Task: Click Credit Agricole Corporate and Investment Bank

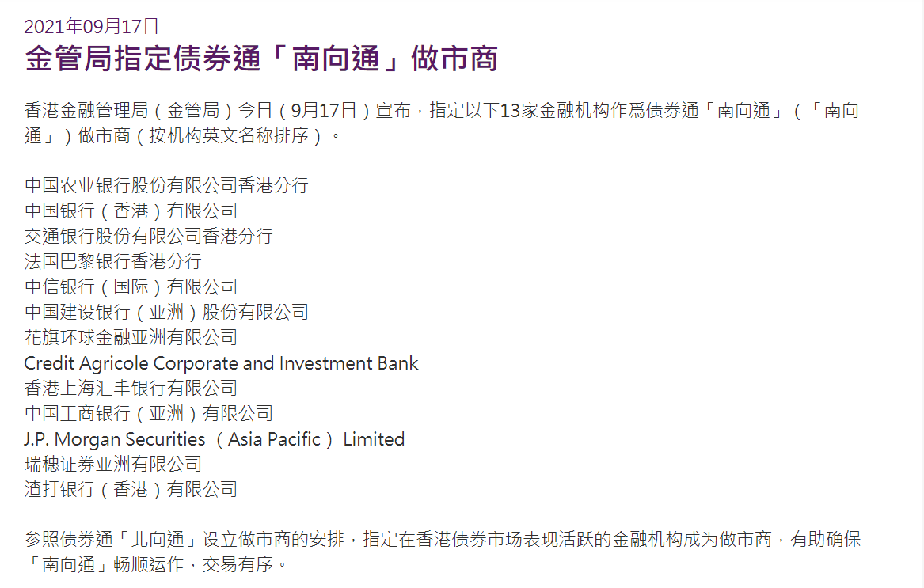Action: (x=221, y=363)
